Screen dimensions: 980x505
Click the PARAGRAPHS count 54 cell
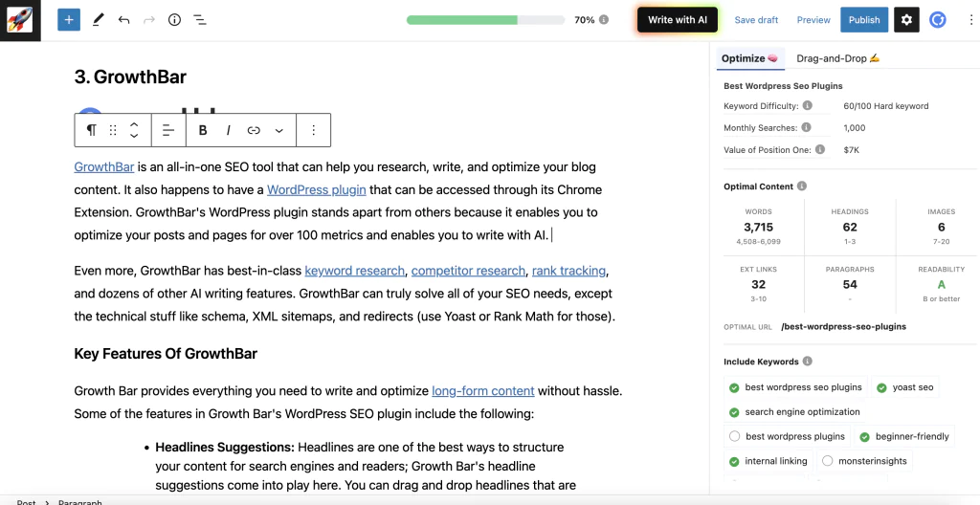pos(850,284)
